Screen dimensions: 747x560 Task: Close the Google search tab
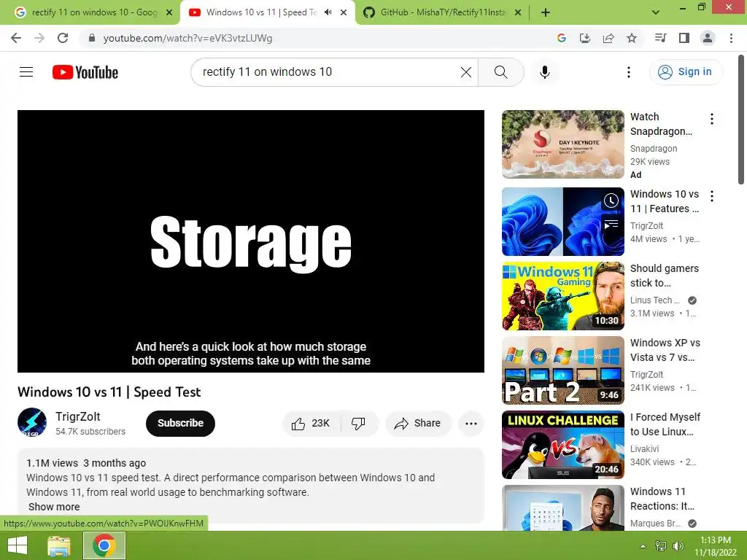169,12
